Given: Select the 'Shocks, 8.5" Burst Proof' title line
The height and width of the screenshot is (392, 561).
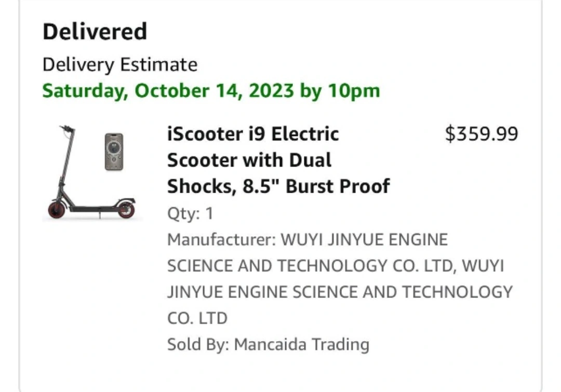Looking at the screenshot, I should pos(278,186).
